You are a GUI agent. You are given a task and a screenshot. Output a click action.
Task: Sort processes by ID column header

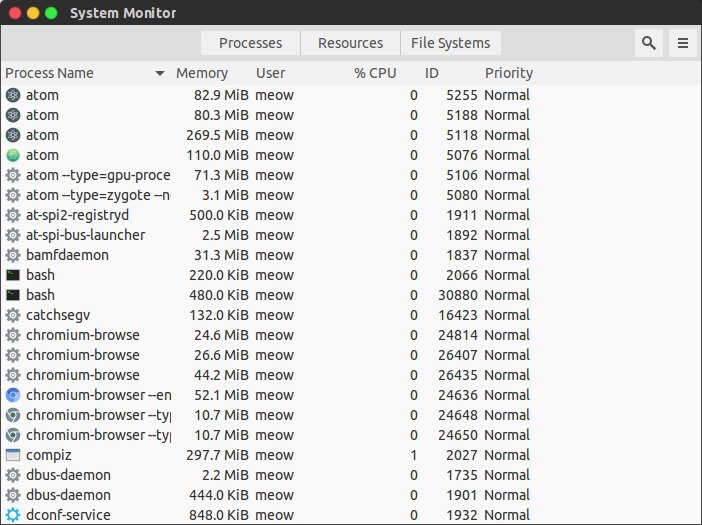pos(432,73)
